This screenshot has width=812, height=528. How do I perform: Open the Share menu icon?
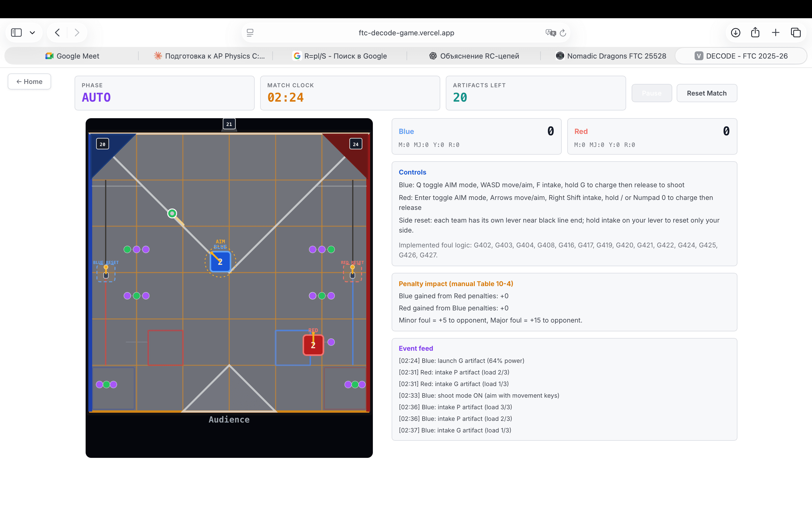[x=755, y=33]
